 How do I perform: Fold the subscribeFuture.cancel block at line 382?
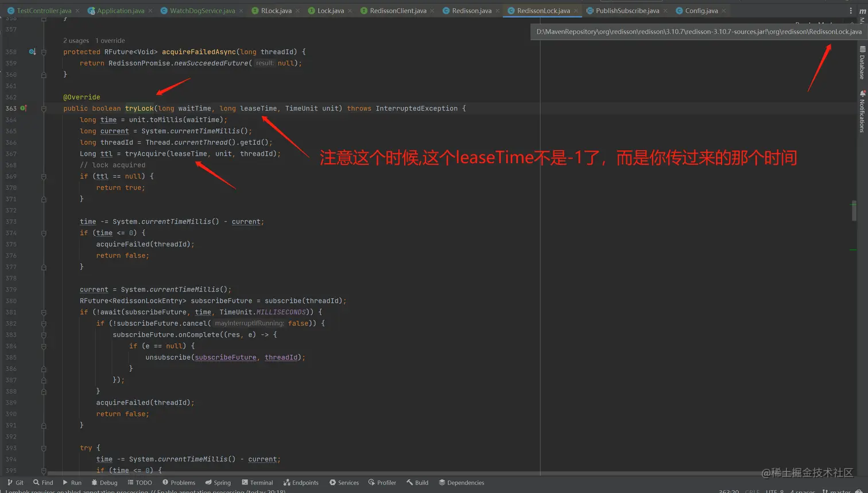click(44, 323)
